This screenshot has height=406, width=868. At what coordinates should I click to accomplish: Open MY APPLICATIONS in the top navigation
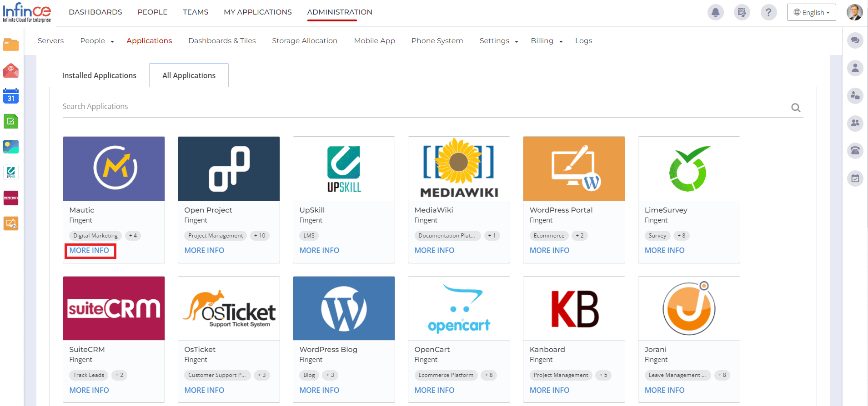click(258, 12)
